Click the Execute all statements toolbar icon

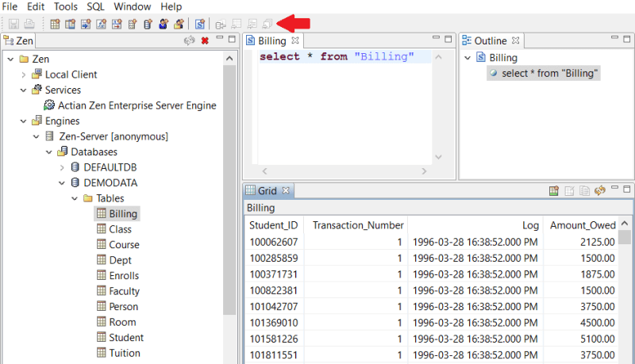click(x=267, y=25)
